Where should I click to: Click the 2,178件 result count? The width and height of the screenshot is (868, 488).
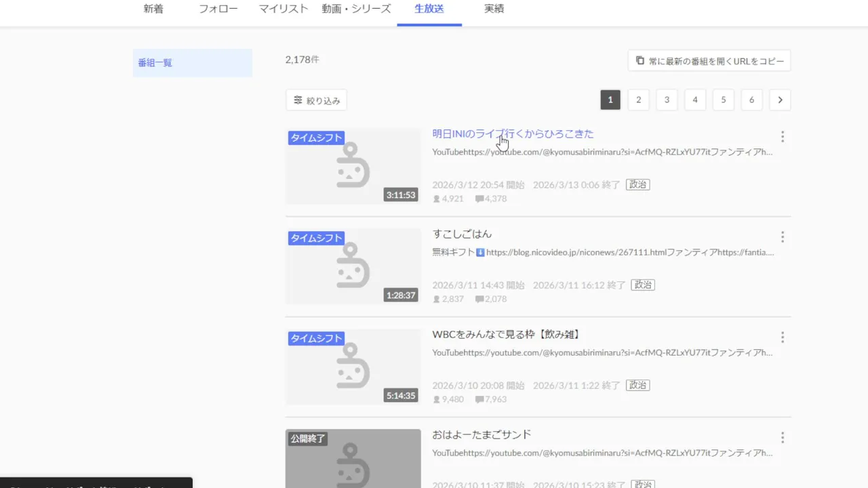302,60
